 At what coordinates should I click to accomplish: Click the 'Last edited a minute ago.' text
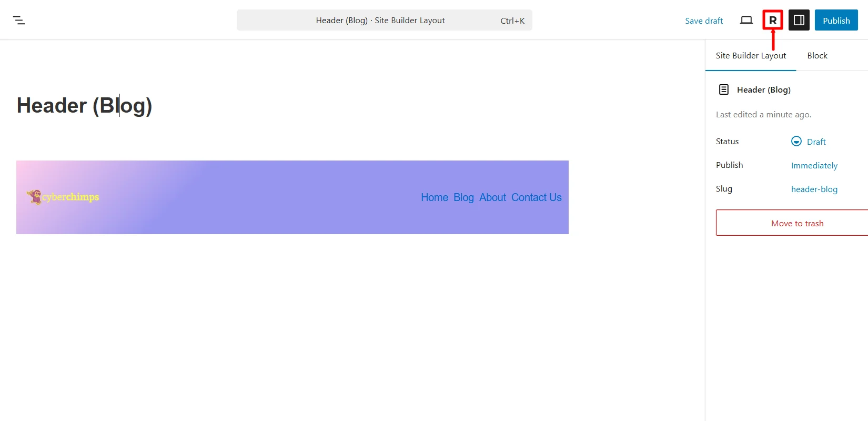pyautogui.click(x=763, y=115)
